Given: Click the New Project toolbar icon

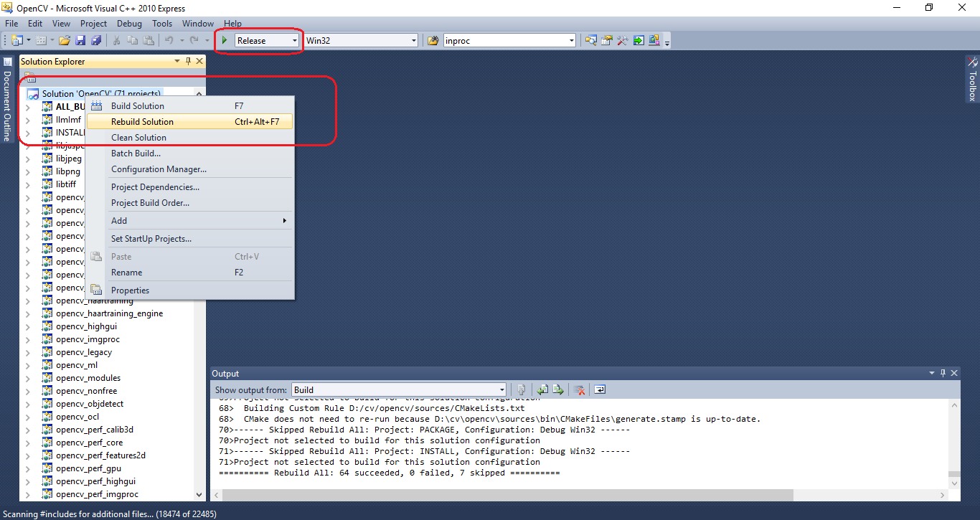Looking at the screenshot, I should tap(17, 40).
